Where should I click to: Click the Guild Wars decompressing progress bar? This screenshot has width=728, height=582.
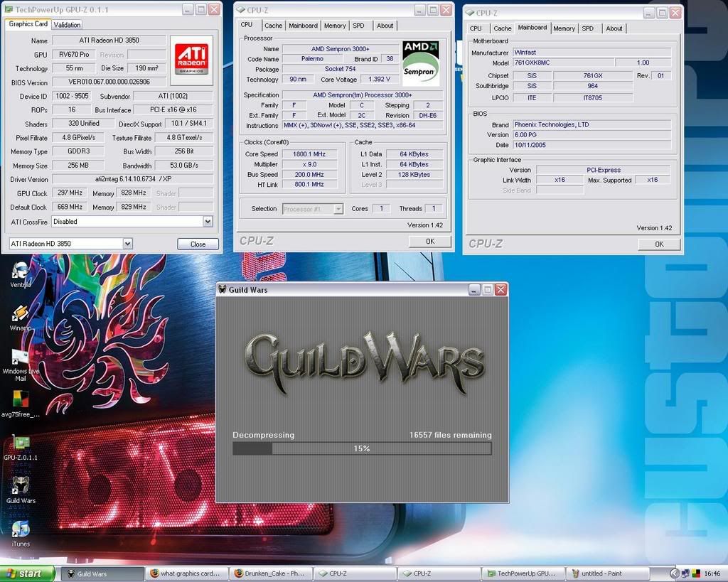[362, 448]
